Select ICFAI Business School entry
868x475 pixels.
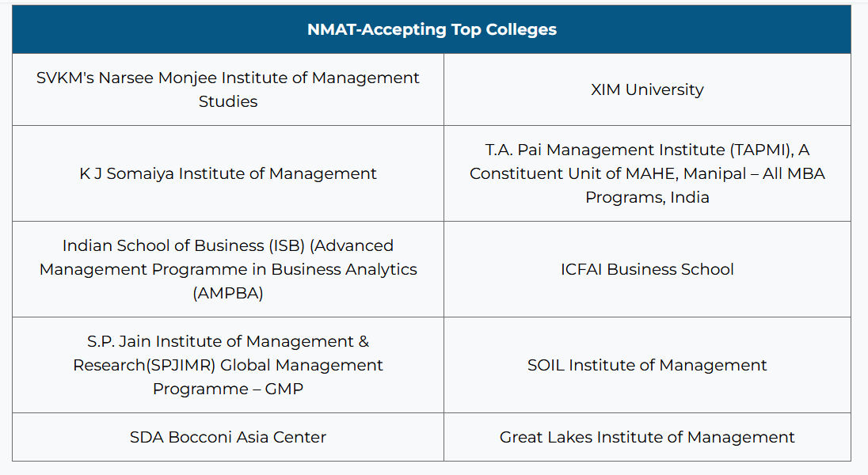coord(647,269)
